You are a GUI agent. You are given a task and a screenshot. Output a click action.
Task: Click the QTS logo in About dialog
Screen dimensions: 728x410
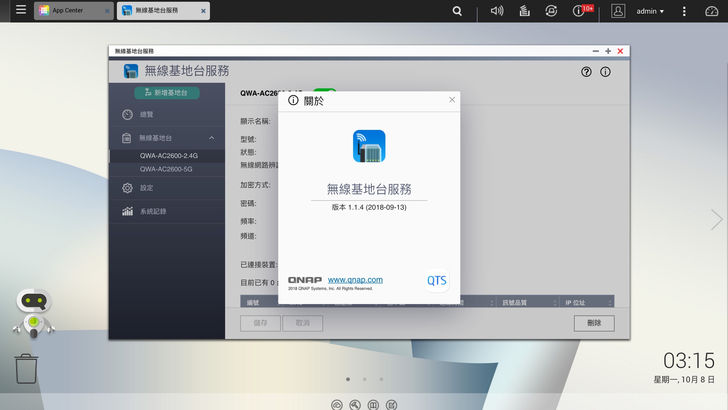click(437, 281)
